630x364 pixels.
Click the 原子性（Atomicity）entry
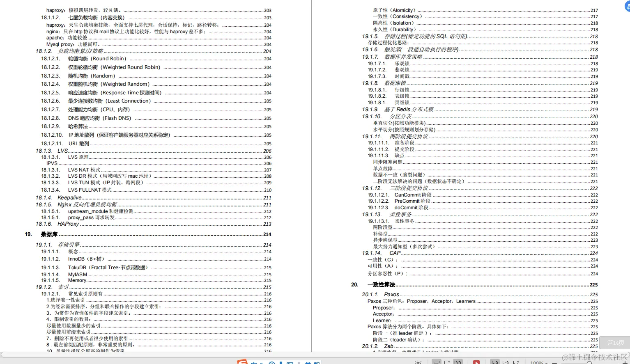coord(485,10)
